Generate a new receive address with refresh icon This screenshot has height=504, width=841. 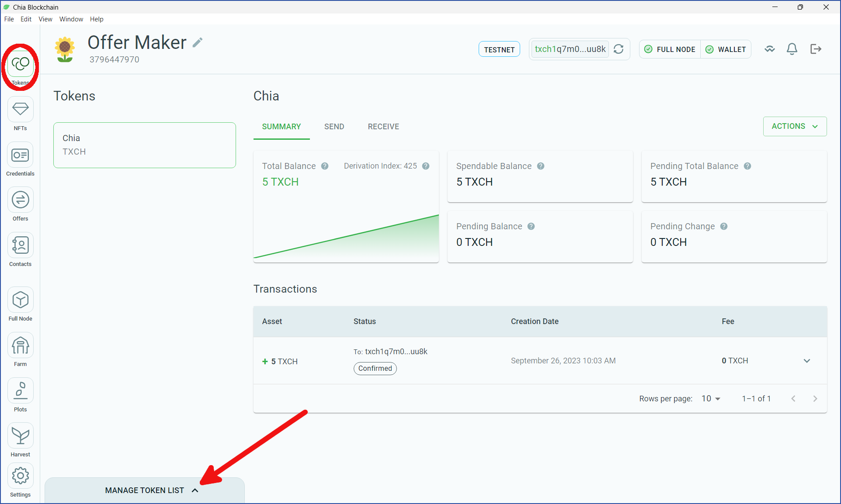619,49
